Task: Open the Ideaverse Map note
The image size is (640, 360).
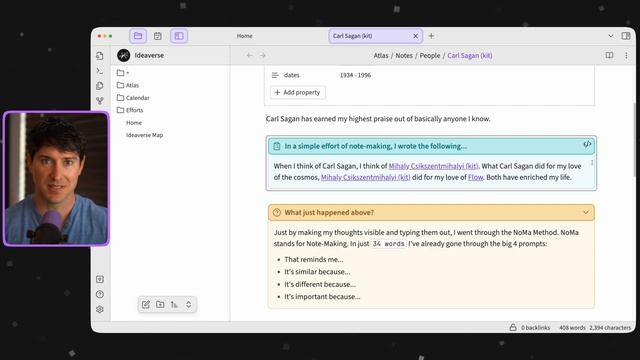Action: (144, 135)
